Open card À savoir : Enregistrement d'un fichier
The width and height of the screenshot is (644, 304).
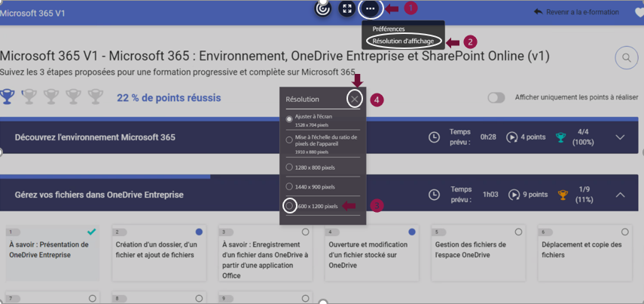pos(265,253)
